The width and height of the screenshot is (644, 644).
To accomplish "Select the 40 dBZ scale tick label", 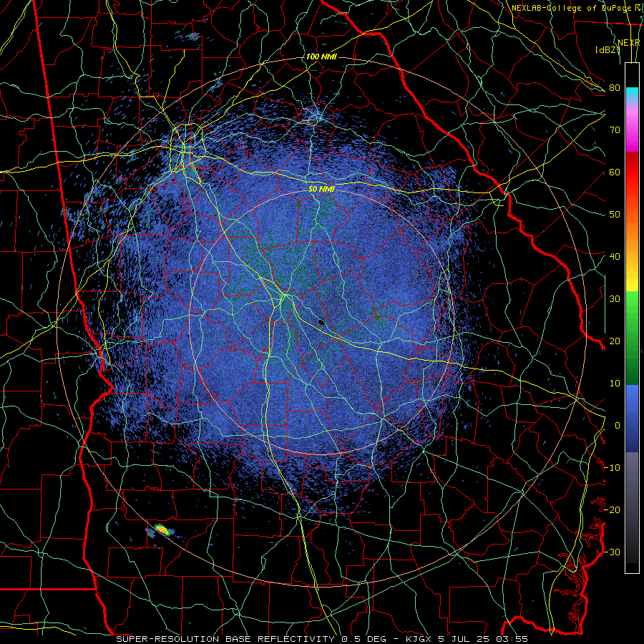I will 615,257.
